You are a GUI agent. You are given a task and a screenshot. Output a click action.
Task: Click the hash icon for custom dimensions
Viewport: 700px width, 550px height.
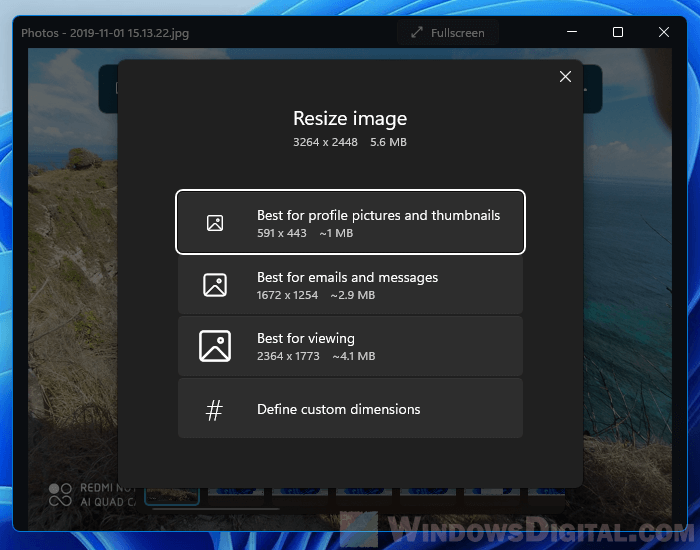214,410
